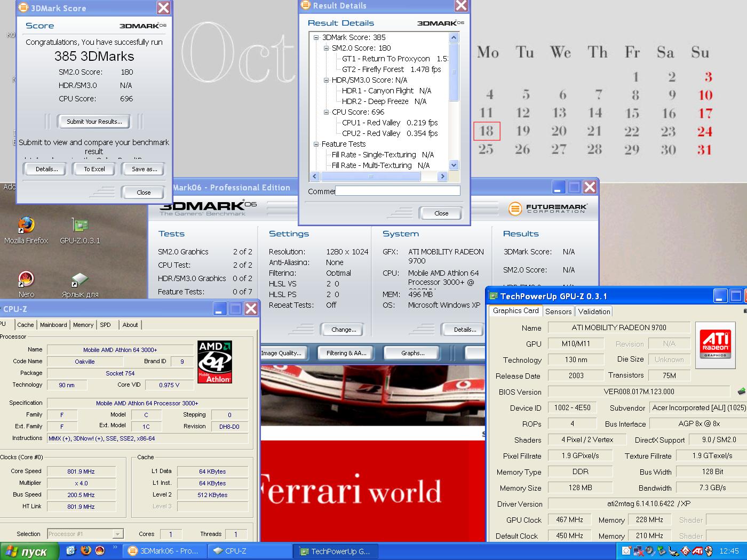Click Submit Your Results button

pyautogui.click(x=94, y=122)
